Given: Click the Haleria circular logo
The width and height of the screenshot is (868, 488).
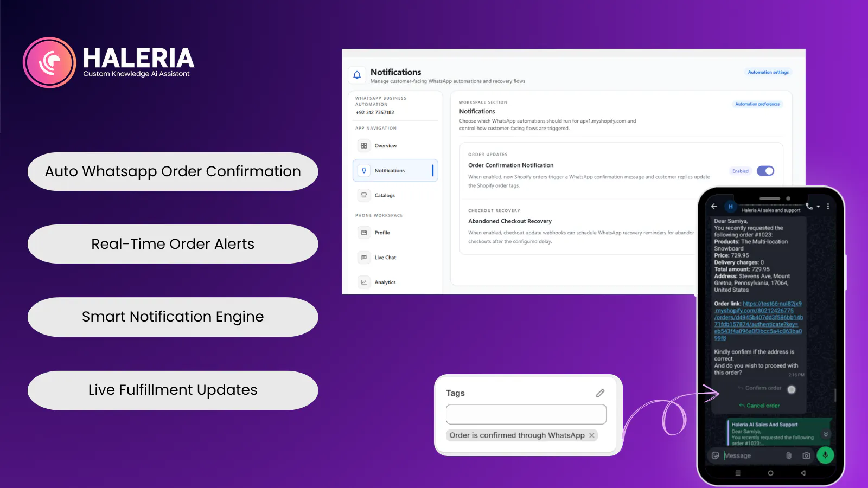Looking at the screenshot, I should point(49,62).
